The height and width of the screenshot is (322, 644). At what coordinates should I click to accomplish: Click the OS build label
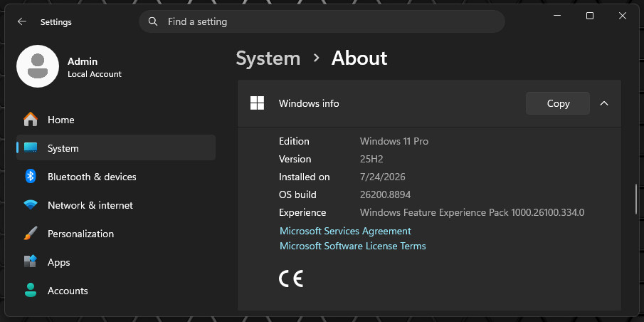click(x=297, y=194)
